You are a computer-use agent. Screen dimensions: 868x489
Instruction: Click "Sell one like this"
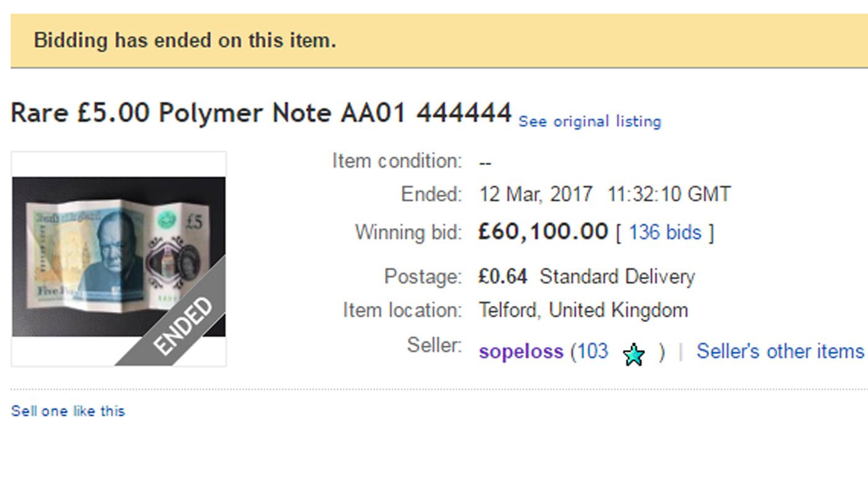[68, 410]
